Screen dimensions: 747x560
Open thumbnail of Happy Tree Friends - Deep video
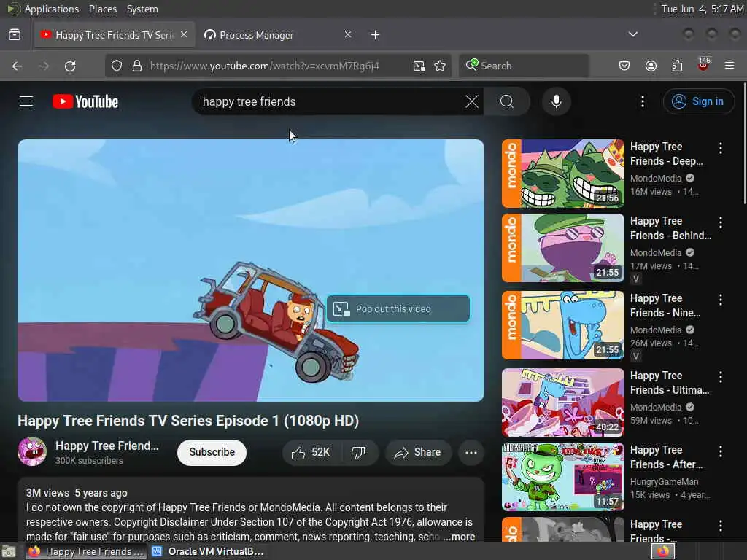coord(563,174)
